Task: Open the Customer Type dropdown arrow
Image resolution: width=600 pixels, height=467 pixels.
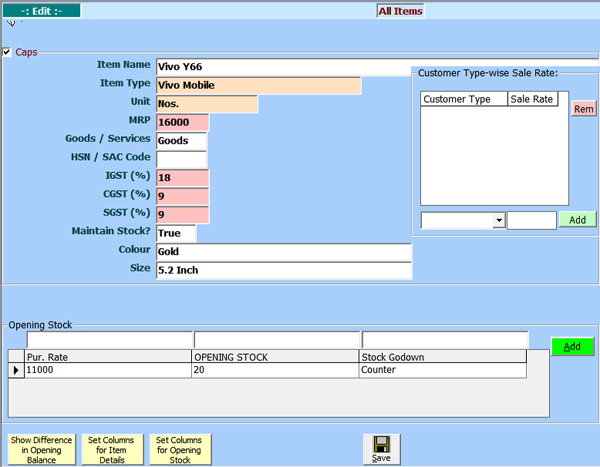Action: (499, 220)
